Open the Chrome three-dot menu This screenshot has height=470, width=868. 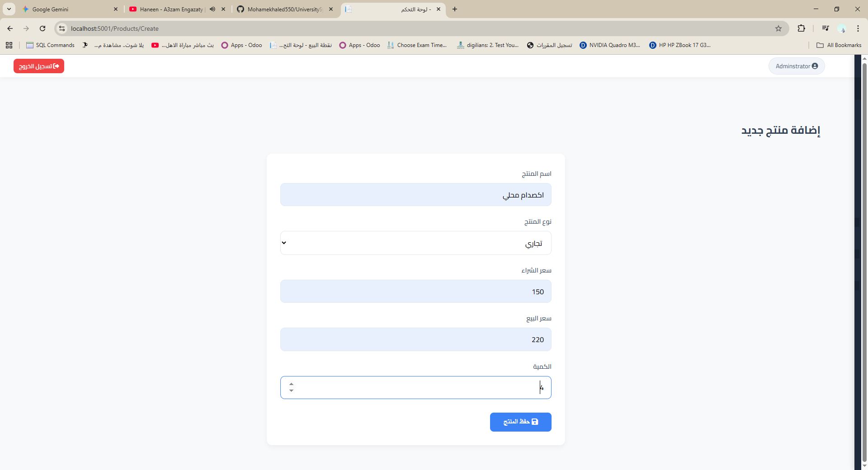point(858,28)
